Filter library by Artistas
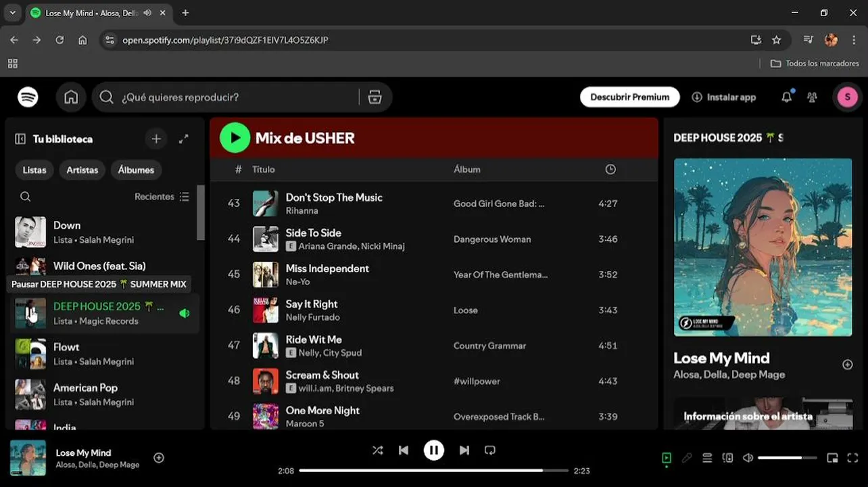This screenshot has width=868, height=487. coord(82,170)
